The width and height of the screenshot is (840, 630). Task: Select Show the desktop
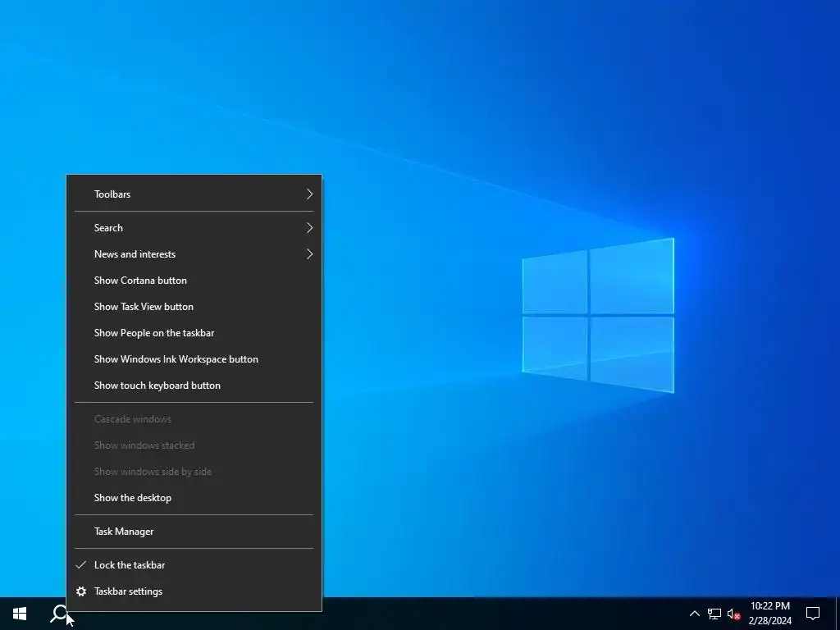(x=194, y=498)
